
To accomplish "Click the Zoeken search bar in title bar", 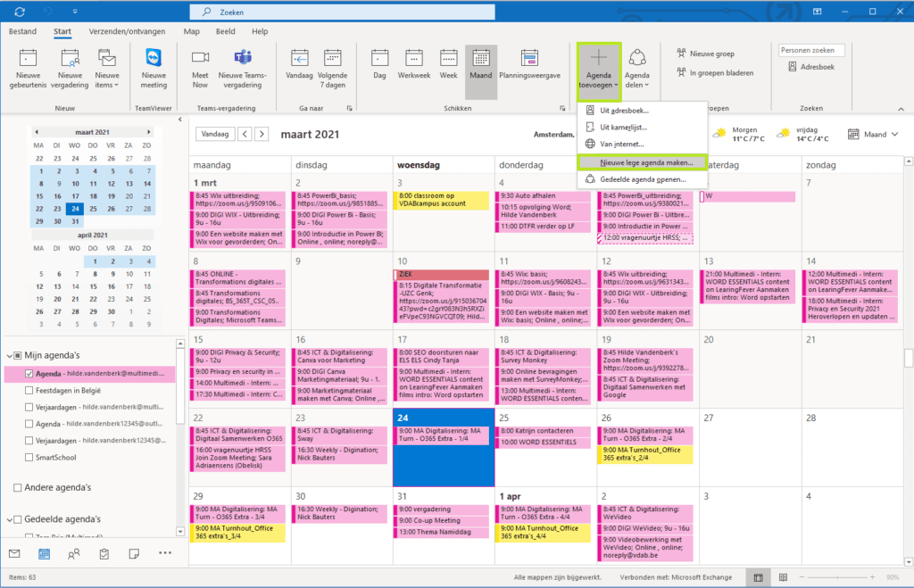I will coord(342,12).
